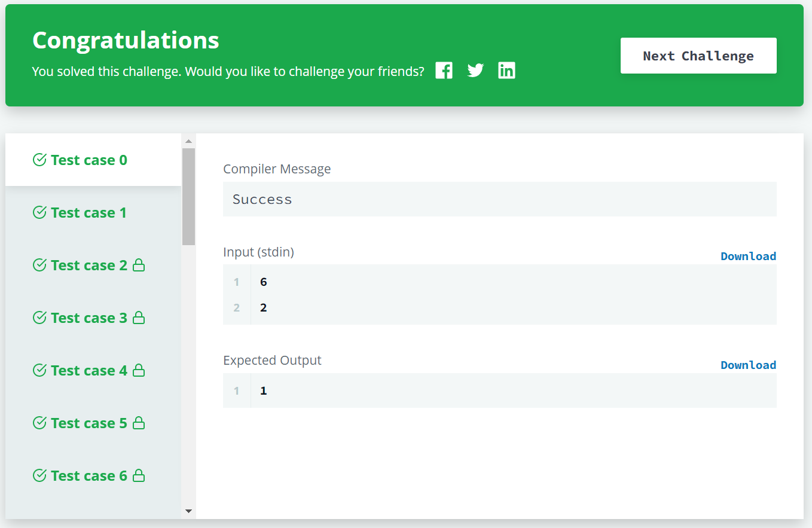Click the lock icon on Test case 2
The height and width of the screenshot is (528, 812).
coord(139,265)
